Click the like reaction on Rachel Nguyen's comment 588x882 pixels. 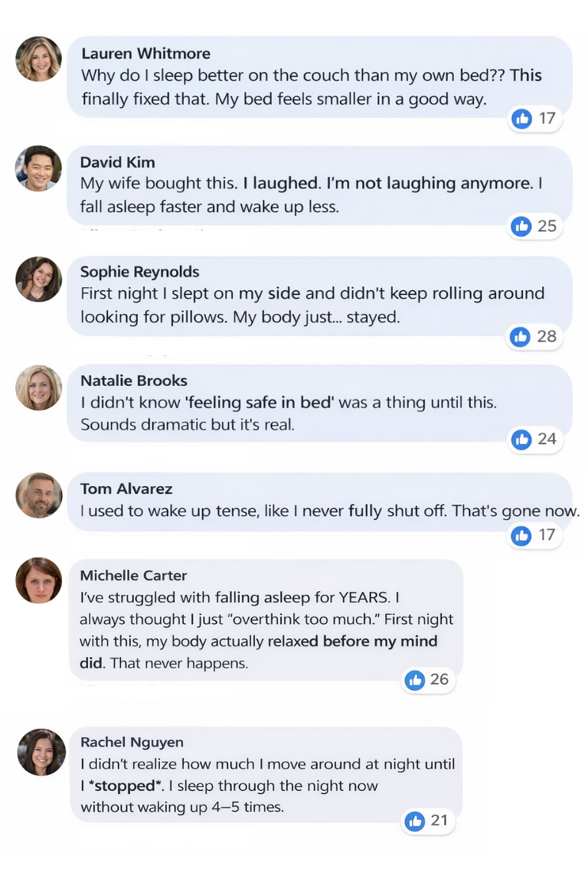[x=415, y=821]
